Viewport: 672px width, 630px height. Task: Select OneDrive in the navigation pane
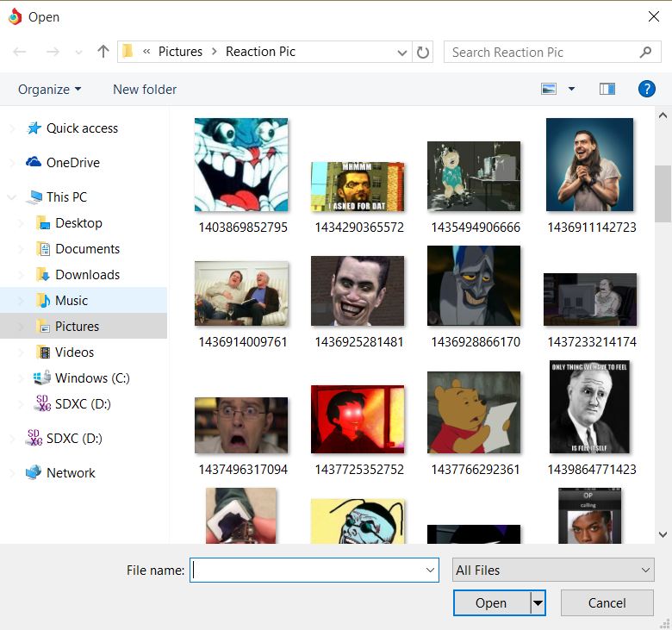click(72, 163)
